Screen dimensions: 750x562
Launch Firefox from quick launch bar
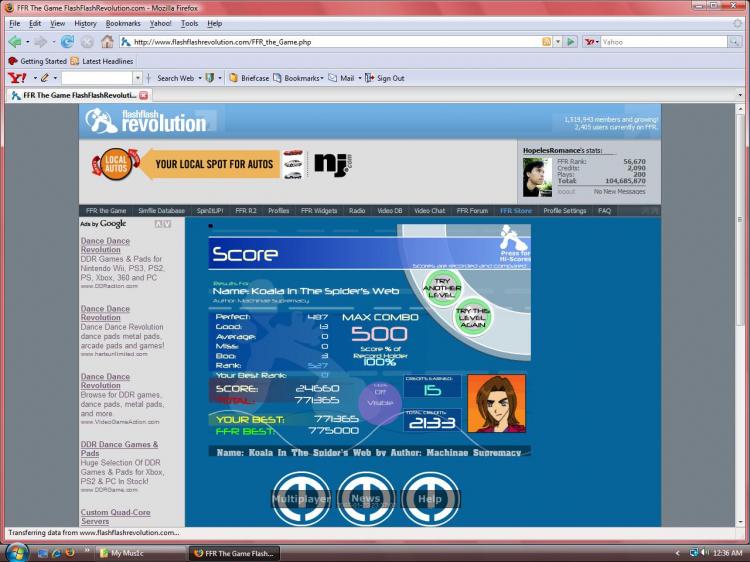click(70, 553)
